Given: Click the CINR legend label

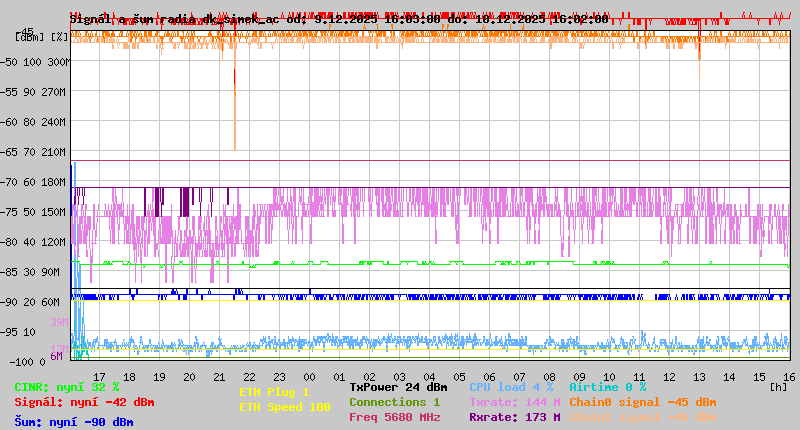Looking at the screenshot, I should (66, 387).
